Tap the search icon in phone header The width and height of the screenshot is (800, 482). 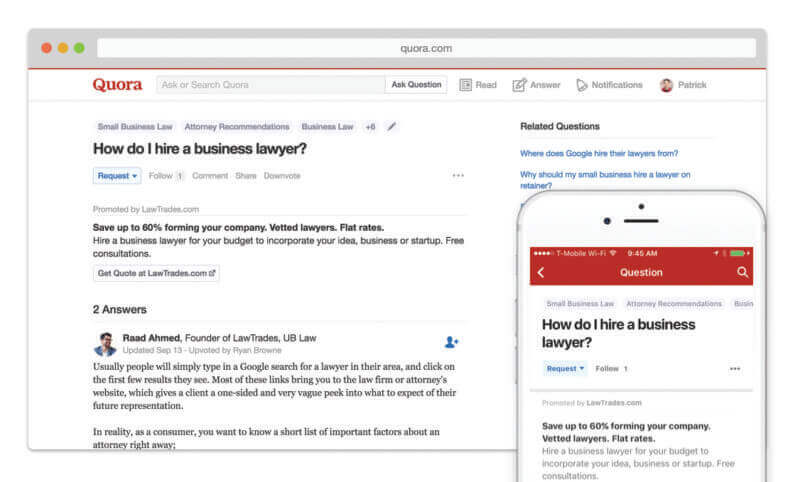742,272
